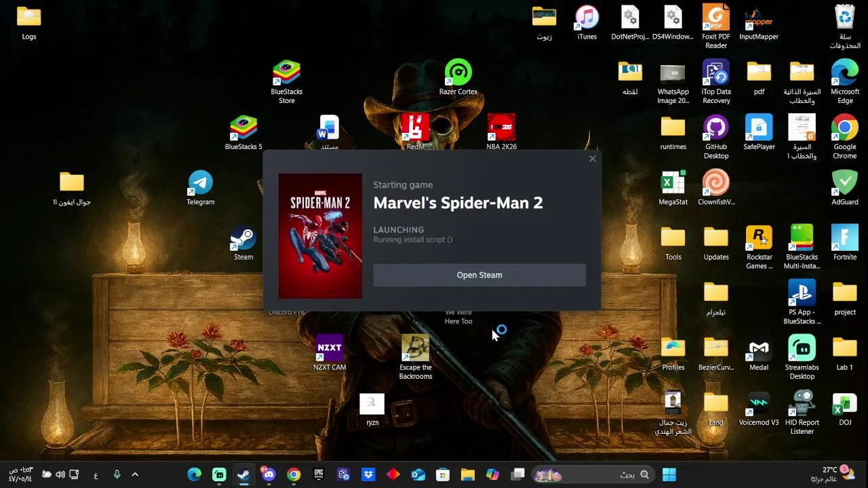
Task: Open the Profiles folder
Action: pos(673,353)
